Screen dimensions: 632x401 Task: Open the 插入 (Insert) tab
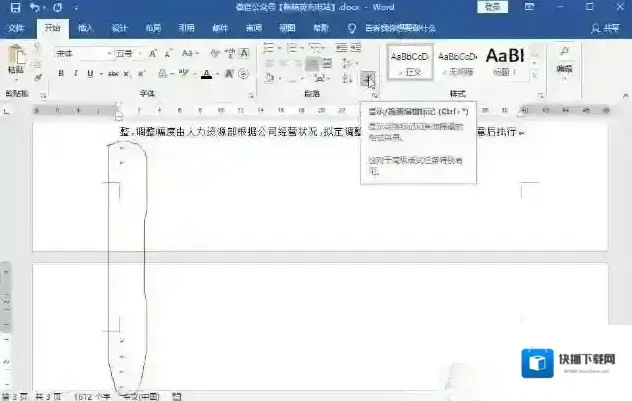86,28
